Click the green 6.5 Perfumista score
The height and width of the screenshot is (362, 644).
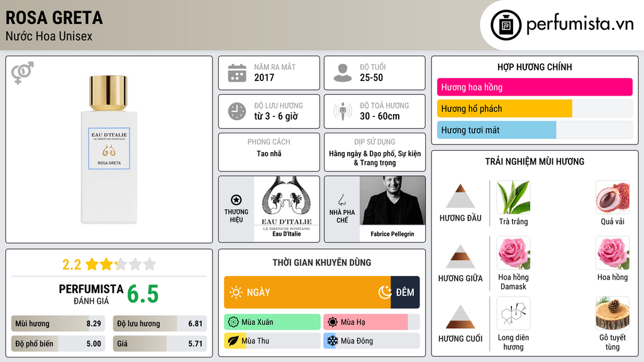(x=143, y=294)
